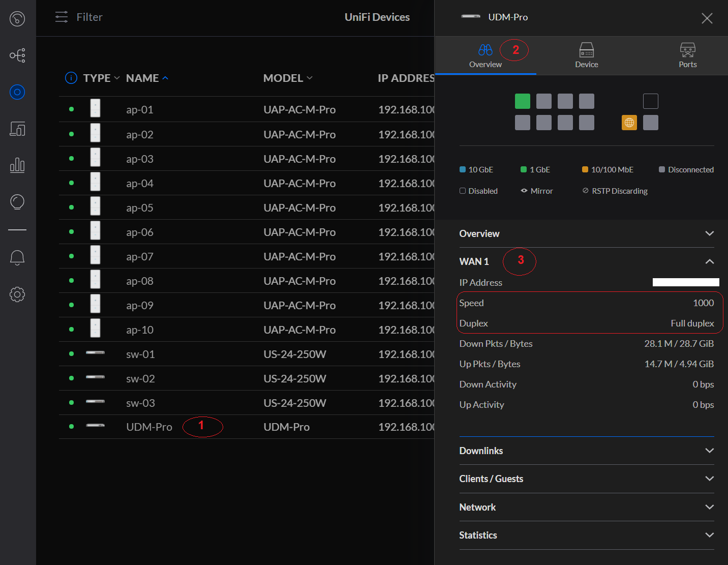This screenshot has width=728, height=565.
Task: Open the Statistics bar chart sidebar icon
Action: point(17,165)
